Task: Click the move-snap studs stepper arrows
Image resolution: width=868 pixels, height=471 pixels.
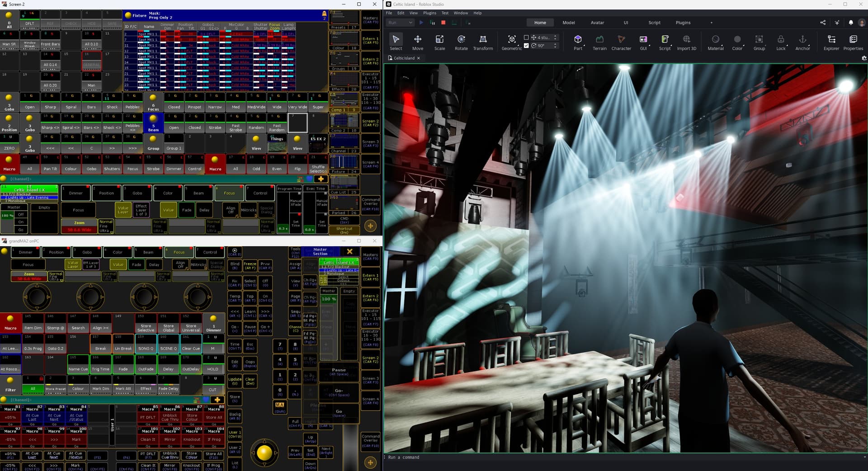Action: pos(555,38)
